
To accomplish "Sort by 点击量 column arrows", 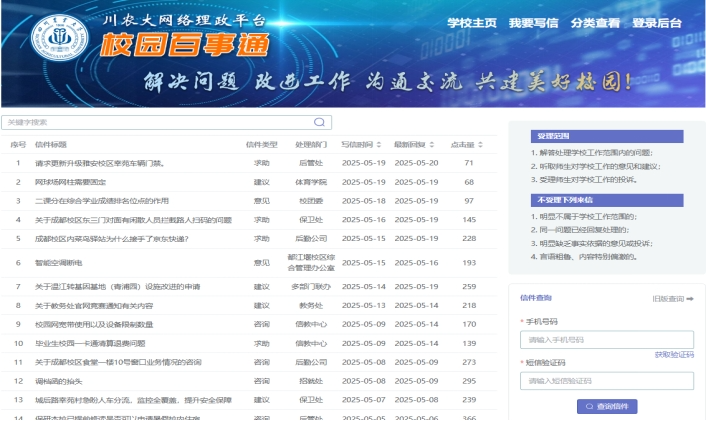I will click(x=478, y=145).
